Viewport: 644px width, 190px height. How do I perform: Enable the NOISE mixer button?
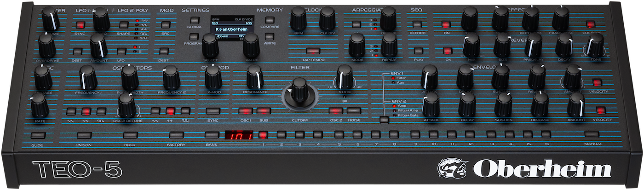pos(353,111)
